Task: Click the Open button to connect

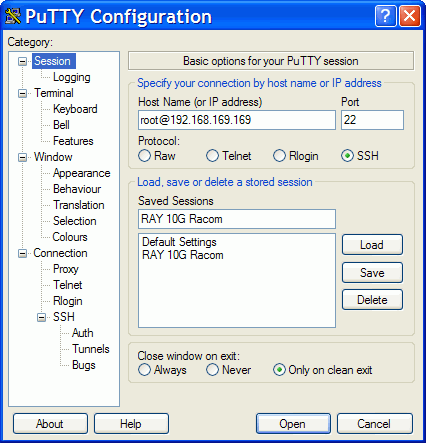Action: click(293, 424)
